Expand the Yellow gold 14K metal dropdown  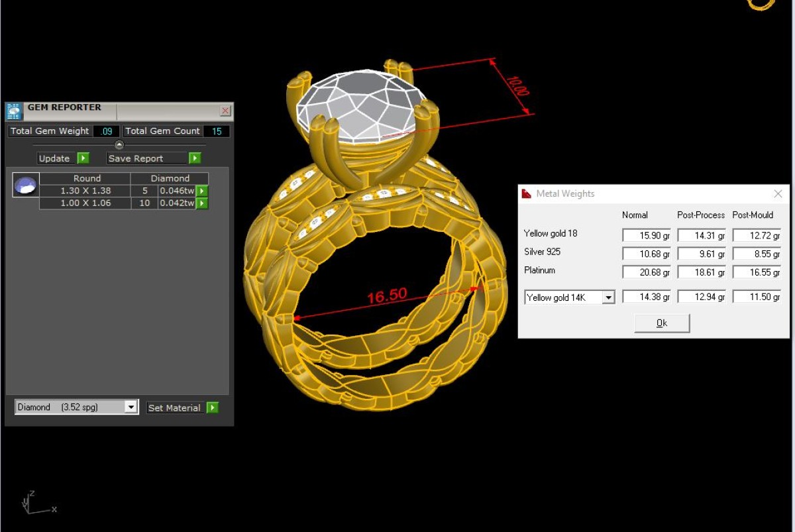click(608, 297)
